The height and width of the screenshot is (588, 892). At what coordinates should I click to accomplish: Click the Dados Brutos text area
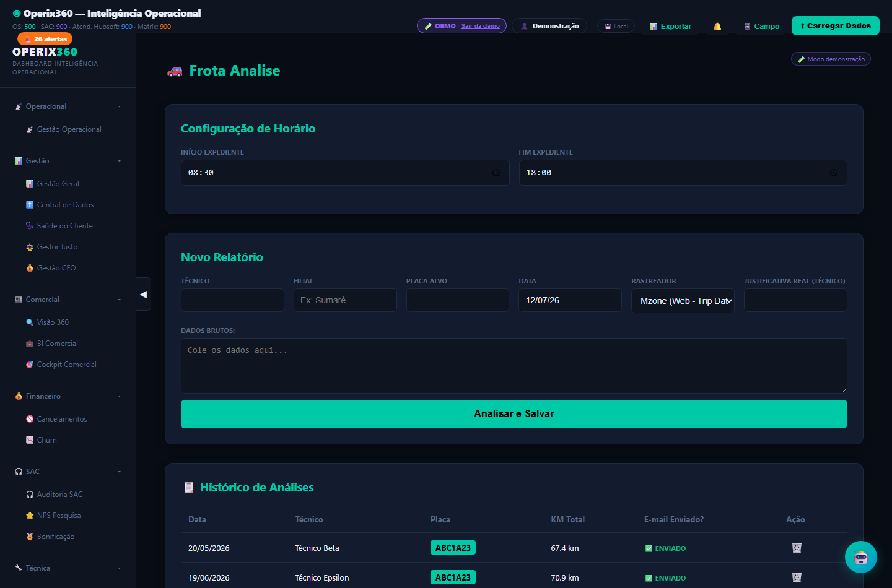[x=514, y=366]
